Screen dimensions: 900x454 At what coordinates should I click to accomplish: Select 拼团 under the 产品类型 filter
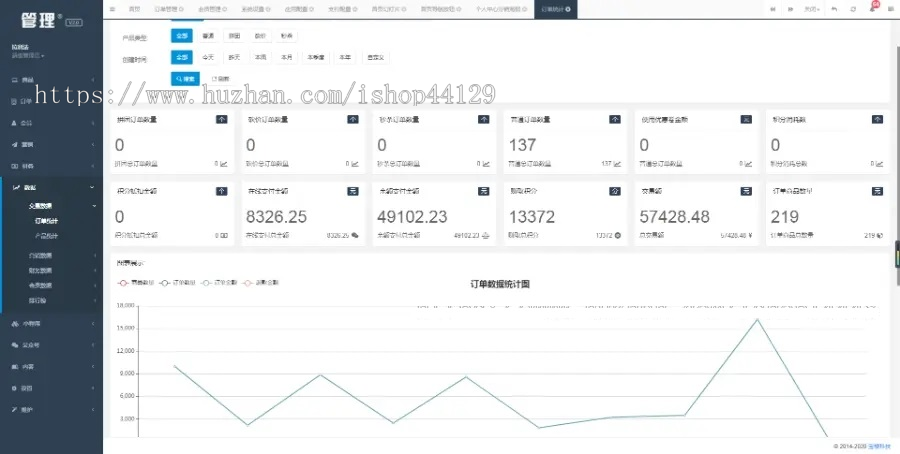234,36
